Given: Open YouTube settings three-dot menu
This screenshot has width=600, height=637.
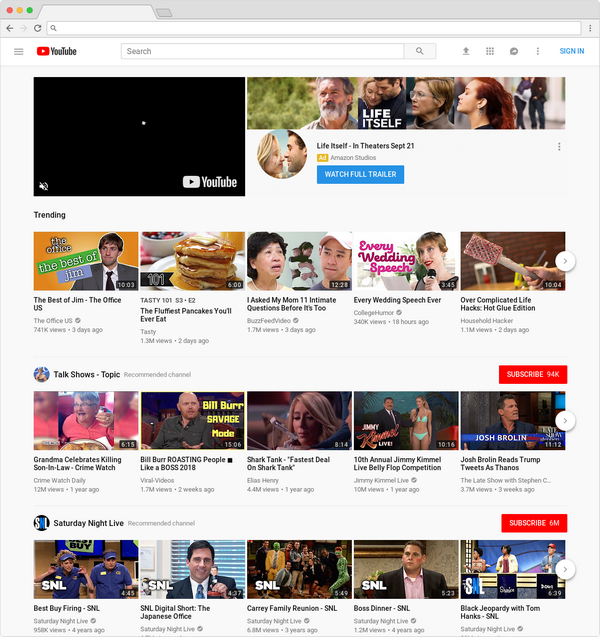Looking at the screenshot, I should [538, 51].
